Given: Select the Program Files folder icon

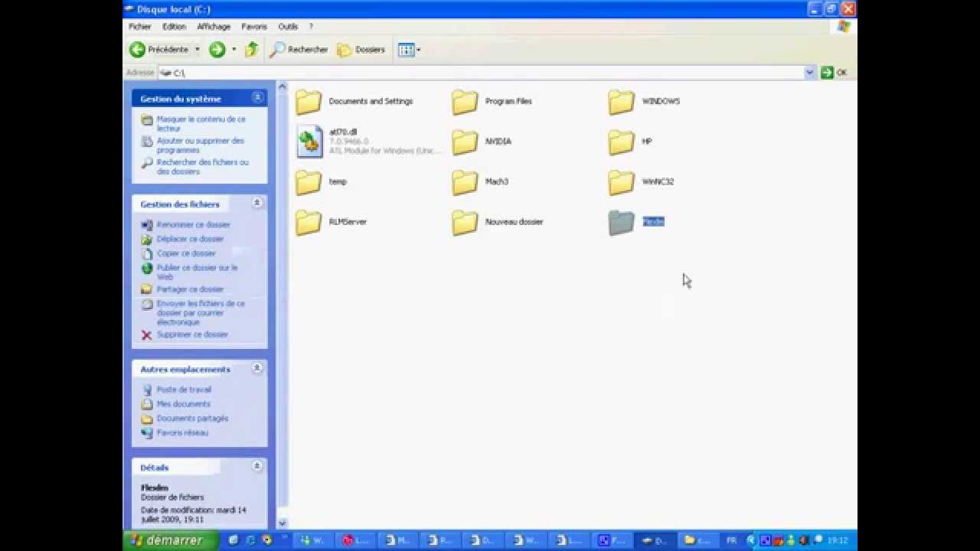Looking at the screenshot, I should (x=465, y=102).
